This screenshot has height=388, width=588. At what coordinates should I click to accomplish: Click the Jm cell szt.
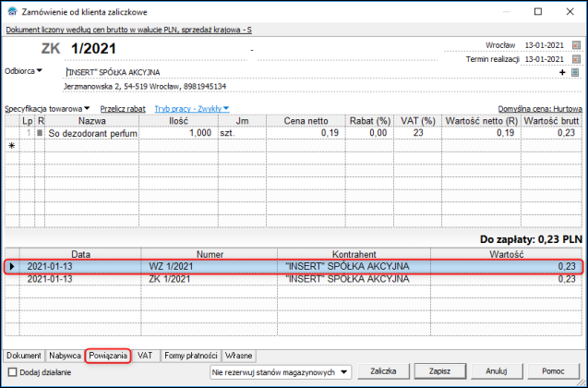point(242,133)
